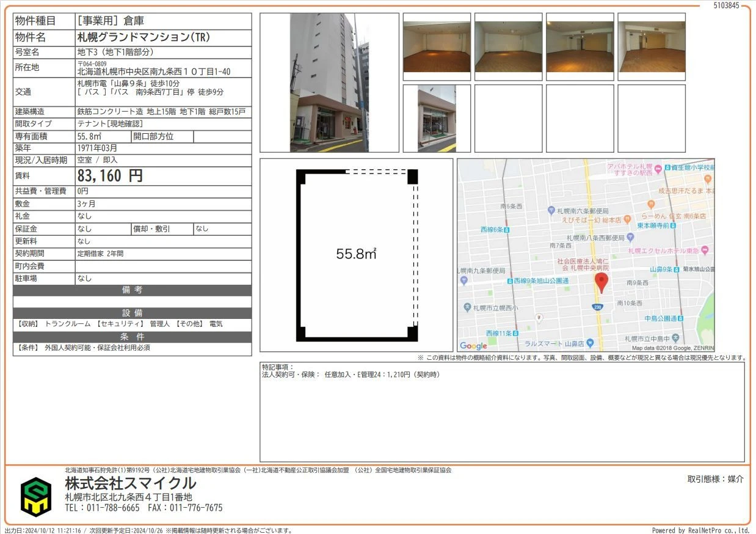The image size is (756, 534).
Task: Click the property name 札幌グランドマンション(TR)
Action: (144, 37)
